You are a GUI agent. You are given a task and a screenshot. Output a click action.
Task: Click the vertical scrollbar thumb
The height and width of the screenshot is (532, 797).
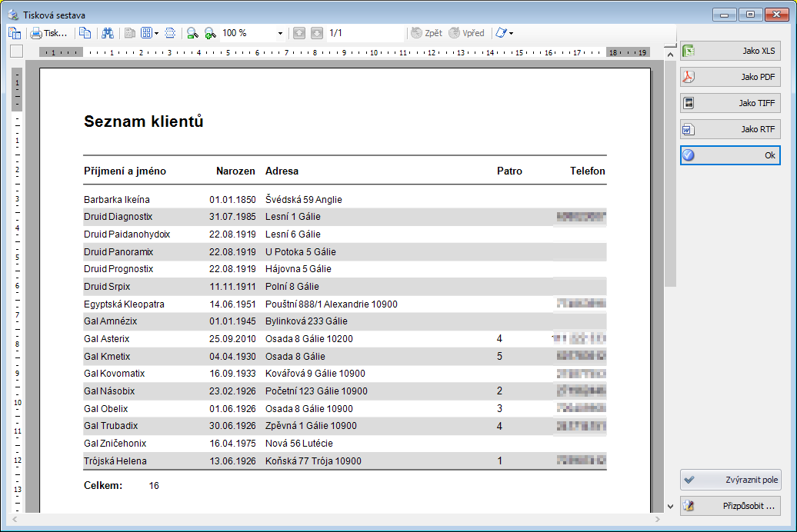pos(670,173)
